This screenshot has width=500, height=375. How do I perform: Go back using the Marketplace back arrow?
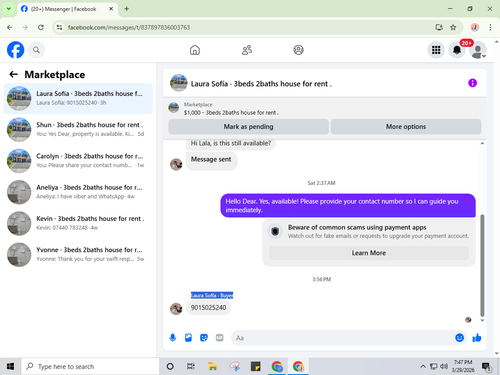13,74
